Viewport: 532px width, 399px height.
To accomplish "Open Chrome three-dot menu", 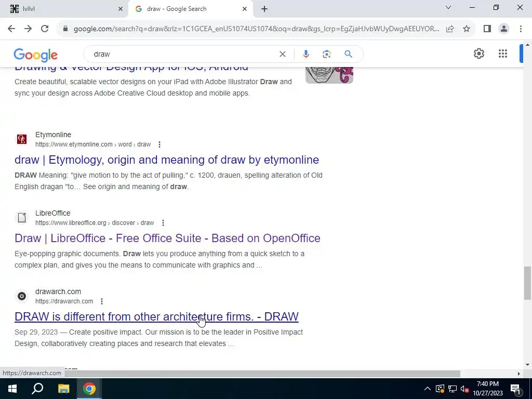I will [x=521, y=29].
